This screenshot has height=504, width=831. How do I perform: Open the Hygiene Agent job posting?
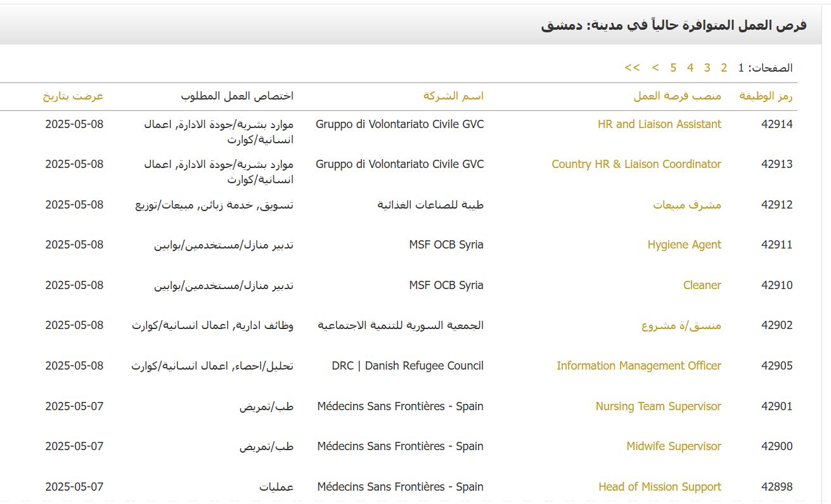pyautogui.click(x=685, y=245)
